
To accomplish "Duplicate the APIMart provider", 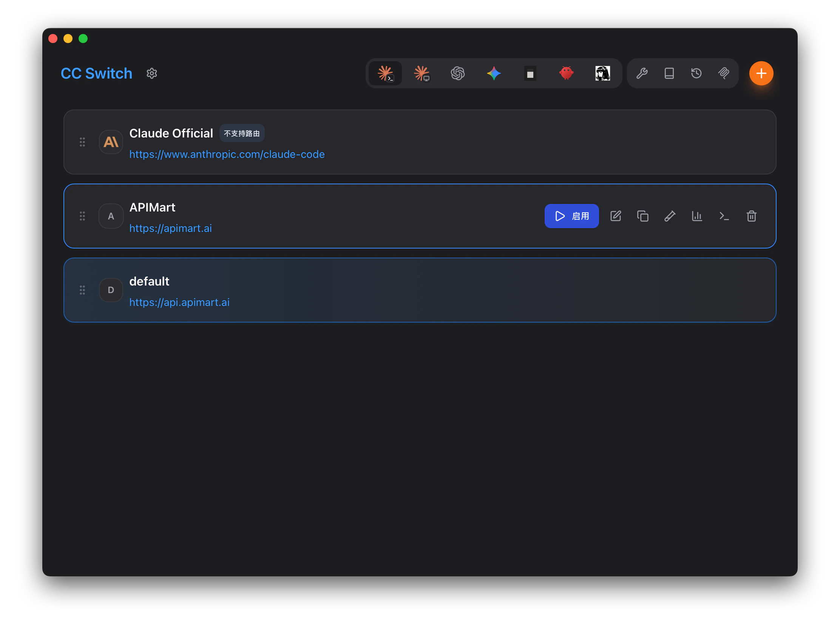I will [x=642, y=216].
